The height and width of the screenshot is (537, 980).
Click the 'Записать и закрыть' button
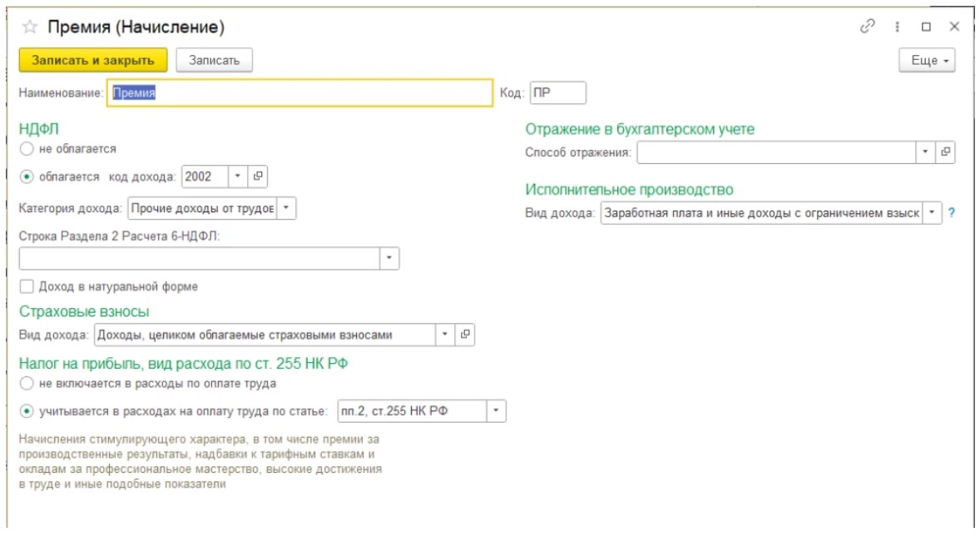(x=93, y=61)
